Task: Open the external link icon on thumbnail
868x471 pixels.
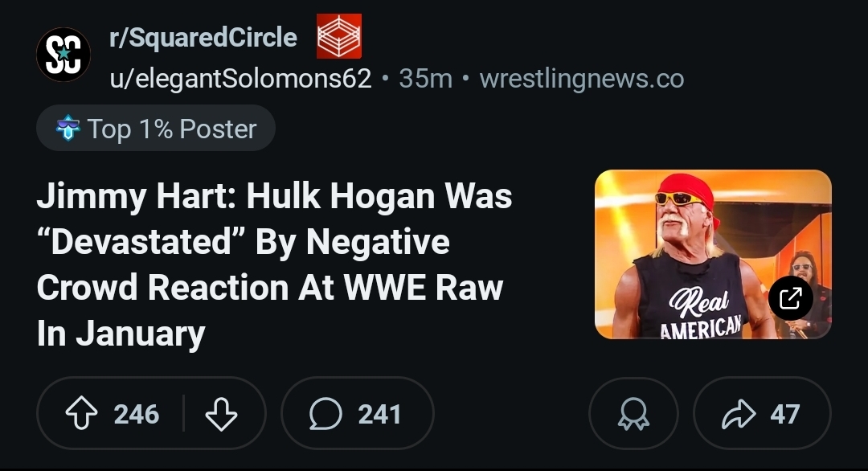Action: click(x=791, y=298)
